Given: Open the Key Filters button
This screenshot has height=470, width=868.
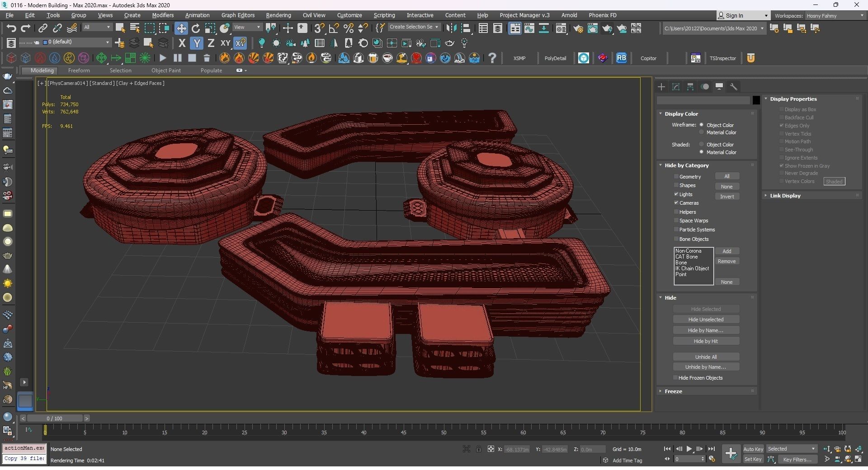Looking at the screenshot, I should click(x=797, y=460).
